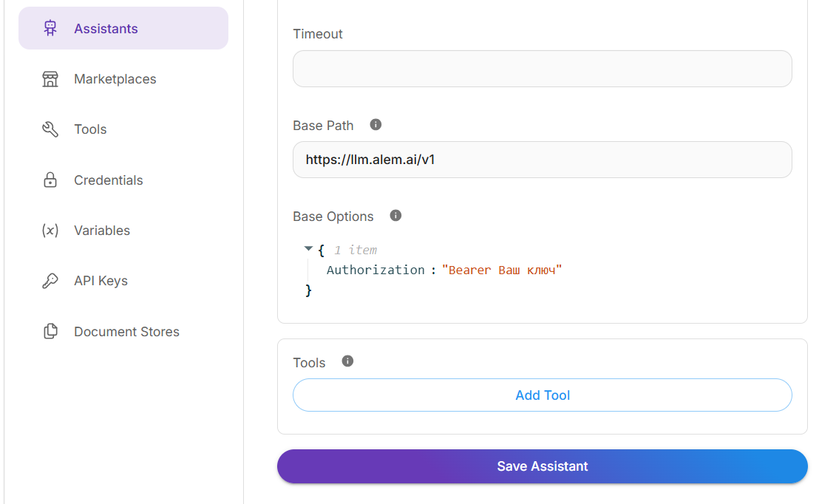Screen dimensions: 819x504
Task: Collapse the Base Options JSON object triangle
Action: coord(309,250)
